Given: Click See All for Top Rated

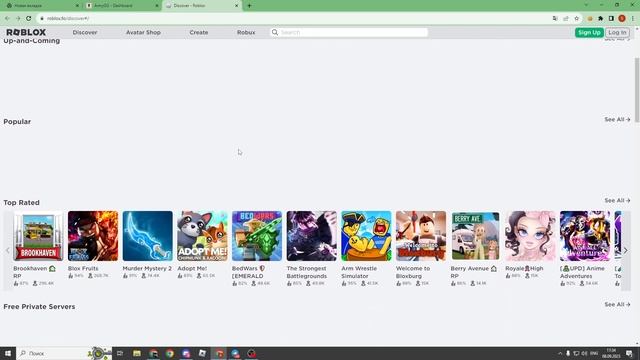Looking at the screenshot, I should click(x=617, y=200).
